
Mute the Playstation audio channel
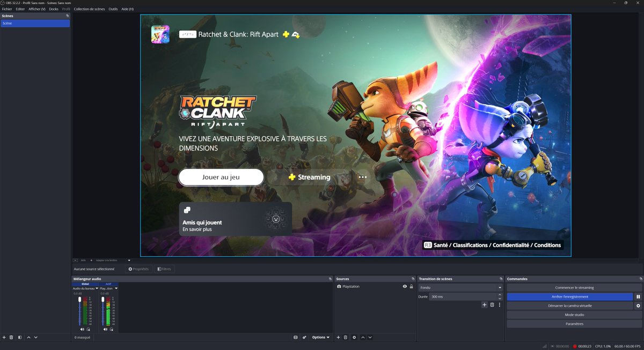coord(105,329)
